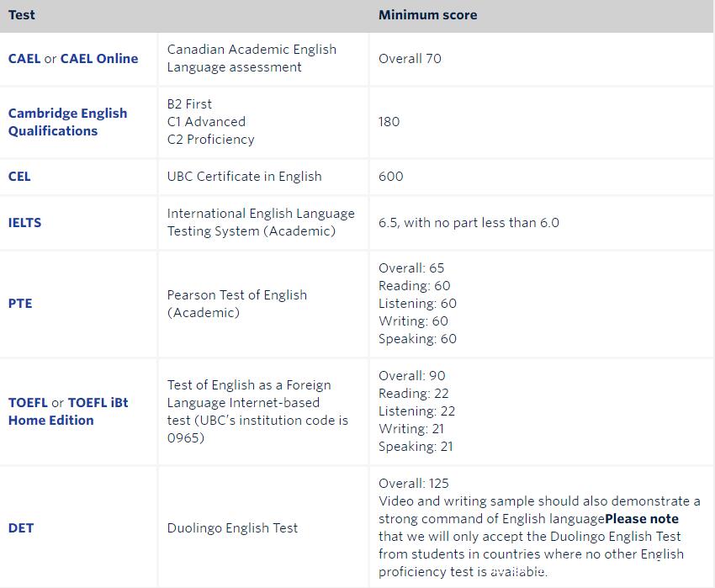Click the "Minimum score" column header
The image size is (715, 588).
[x=428, y=15]
